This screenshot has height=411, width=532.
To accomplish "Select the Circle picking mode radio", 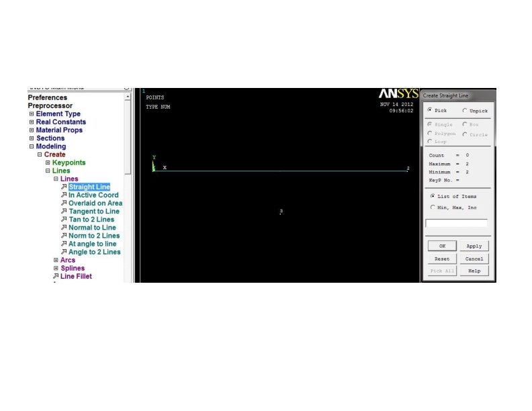I will pyautogui.click(x=465, y=134).
